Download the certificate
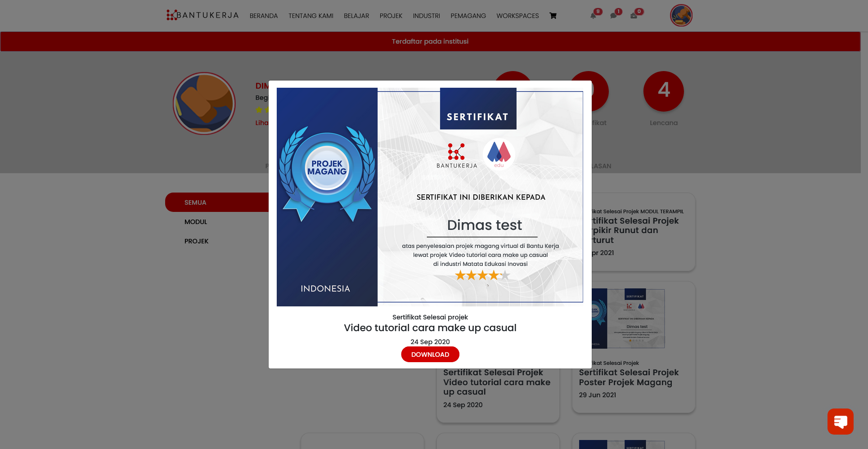 coord(430,355)
